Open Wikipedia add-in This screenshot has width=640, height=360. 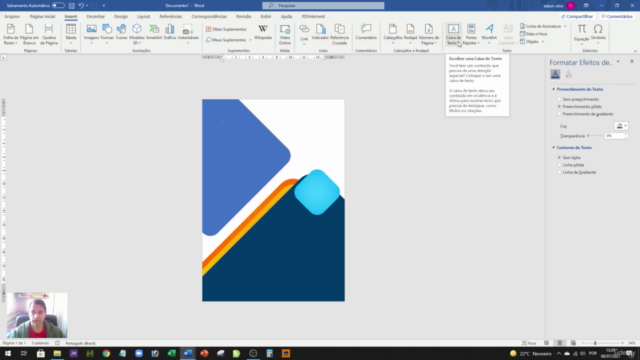[x=263, y=33]
